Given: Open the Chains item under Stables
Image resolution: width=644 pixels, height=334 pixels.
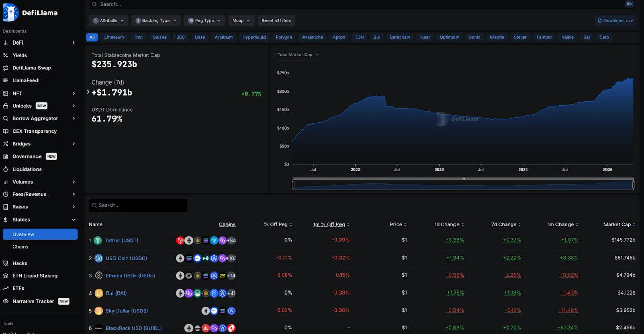Looking at the screenshot, I should coord(20,247).
